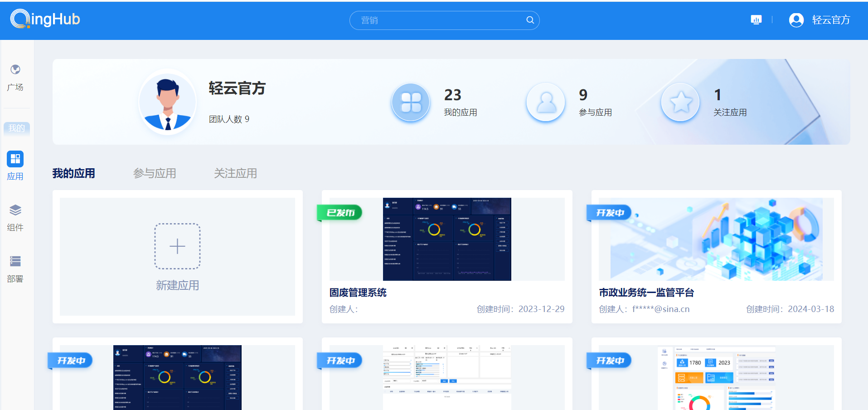Screen dimensions: 868x410
Task: Open the white table-layout thumbnail in bottom row
Action: (x=447, y=377)
